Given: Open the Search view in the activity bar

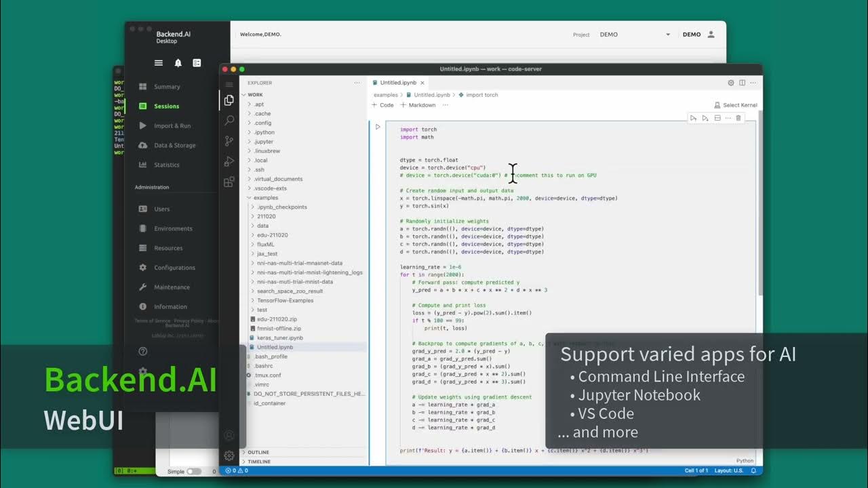Looking at the screenshot, I should tap(229, 121).
